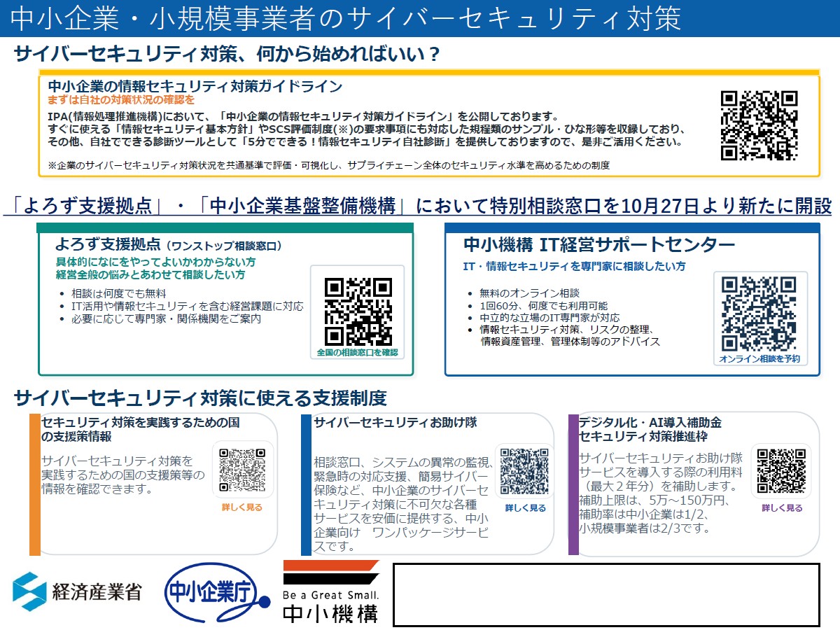Viewport: 840px width, 630px height.
Task: Click green text 経営全般の悩みとあわせて相談したい方
Action: pyautogui.click(x=150, y=274)
